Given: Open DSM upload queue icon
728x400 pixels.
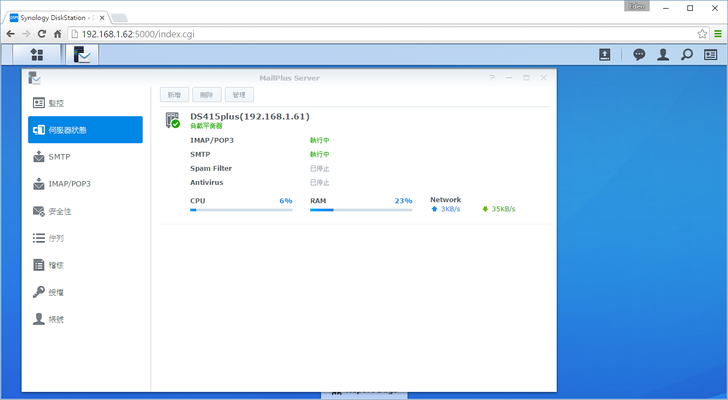Looking at the screenshot, I should (x=605, y=55).
